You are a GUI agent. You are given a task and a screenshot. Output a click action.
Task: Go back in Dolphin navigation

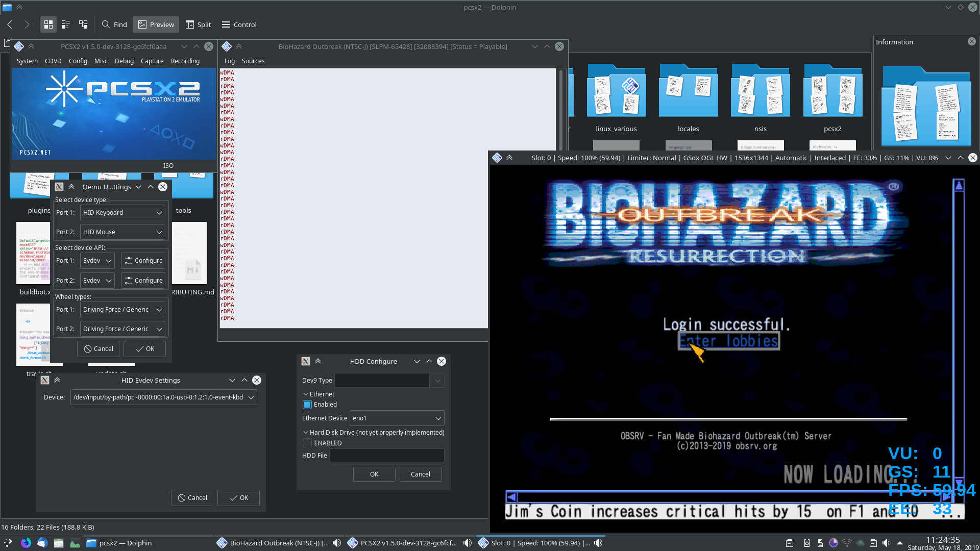click(10, 24)
